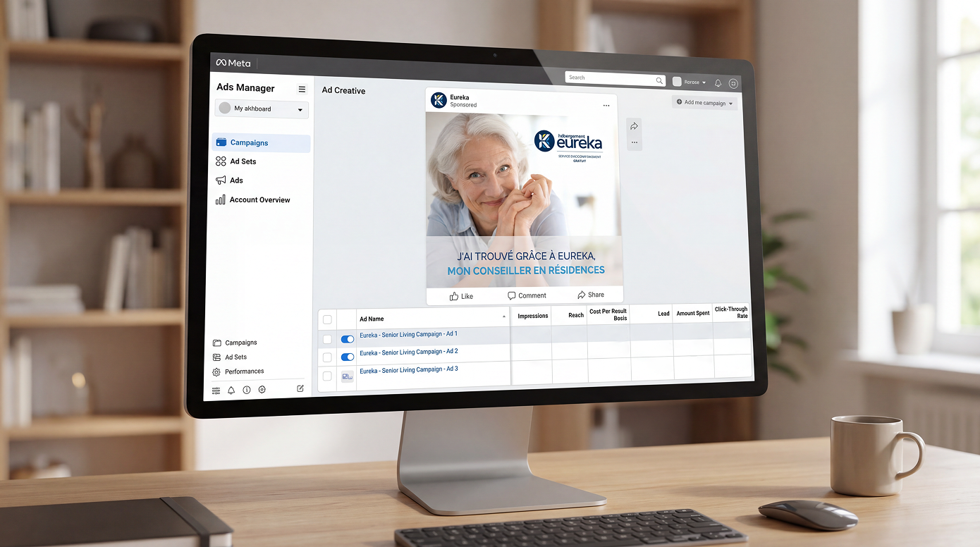Click the bell icon in sidebar footer
Screen dimensions: 980x547
(231, 390)
